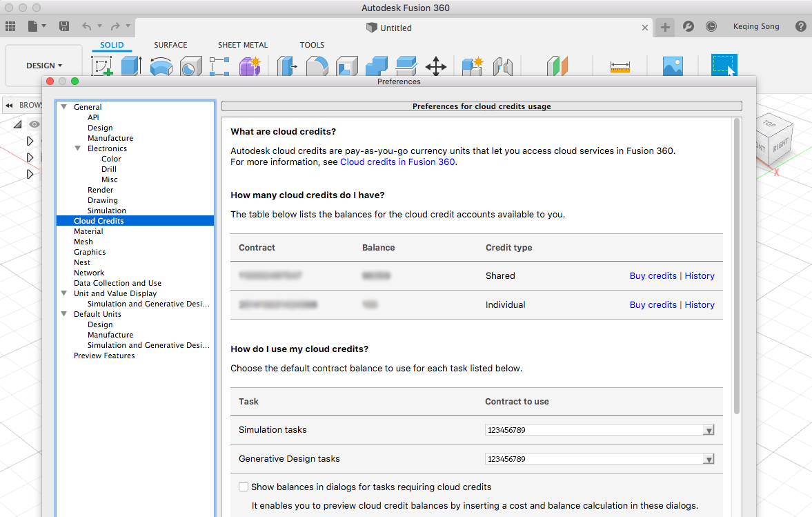Undo the last action
This screenshot has height=517, width=812.
86,26
